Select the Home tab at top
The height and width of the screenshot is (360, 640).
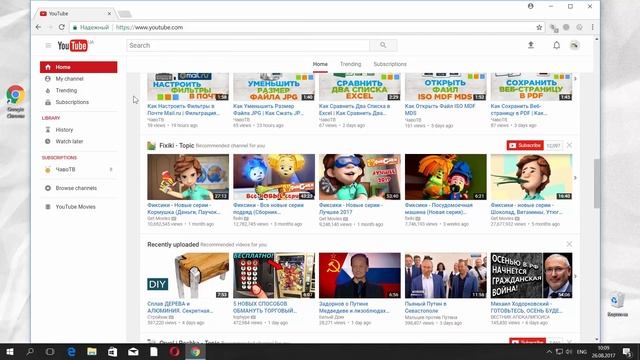[320, 64]
